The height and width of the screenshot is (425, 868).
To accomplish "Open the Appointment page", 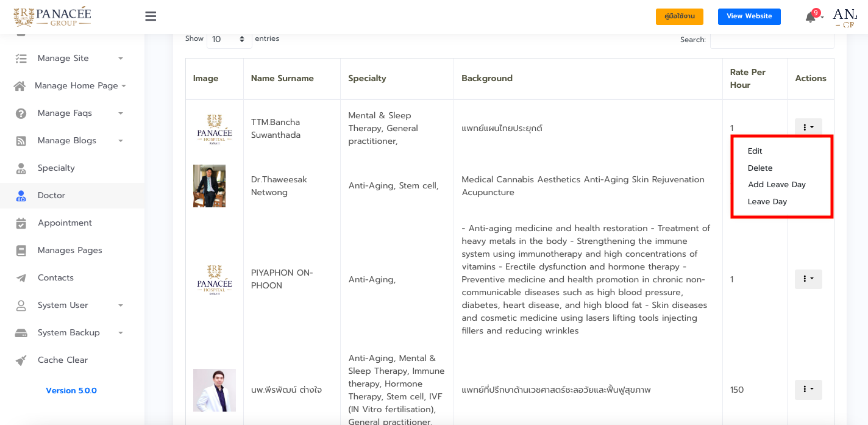I will point(65,223).
